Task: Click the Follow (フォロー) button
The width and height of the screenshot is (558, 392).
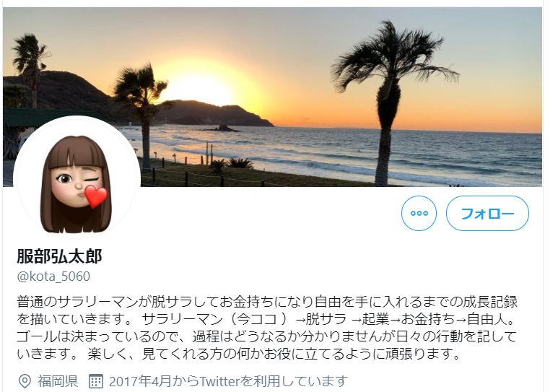Action: click(x=487, y=213)
